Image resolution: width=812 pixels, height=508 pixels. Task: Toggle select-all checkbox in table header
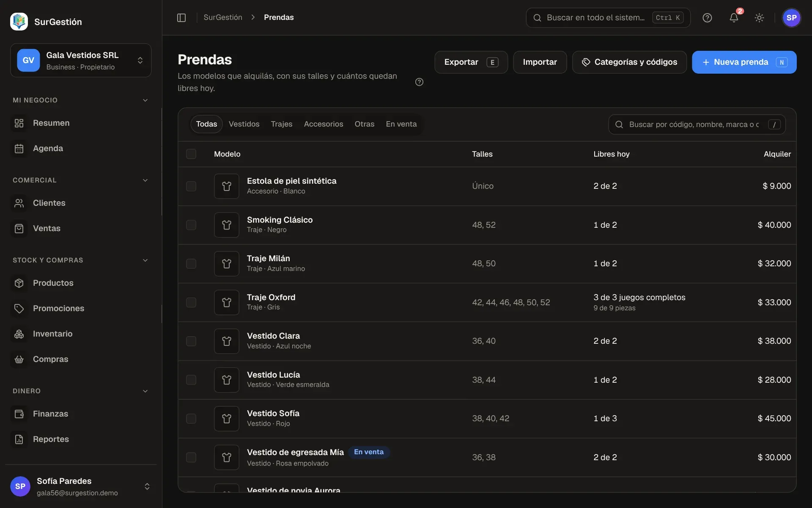[x=191, y=154]
